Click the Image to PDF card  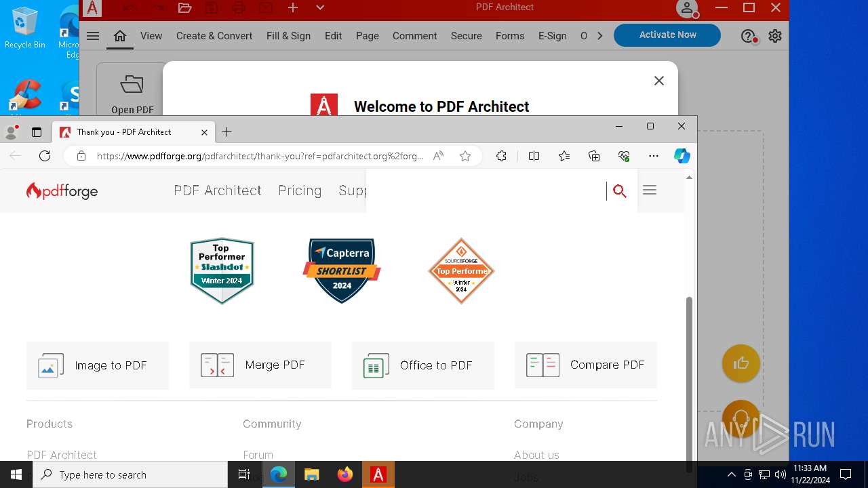(98, 365)
